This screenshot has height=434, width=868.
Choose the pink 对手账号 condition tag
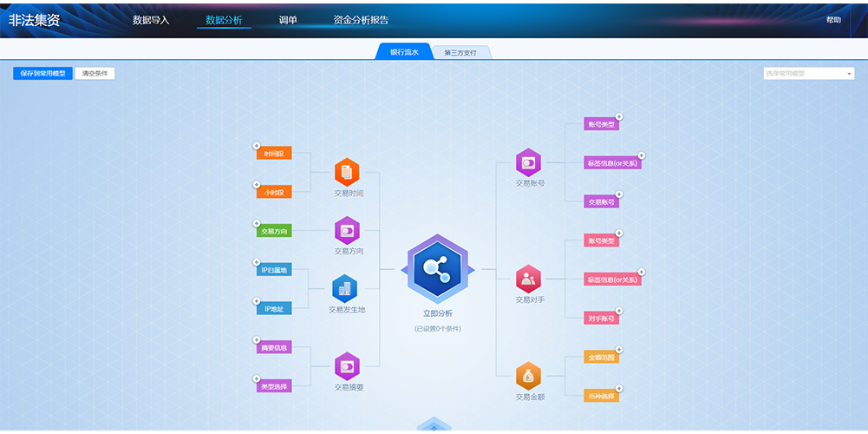(x=601, y=319)
